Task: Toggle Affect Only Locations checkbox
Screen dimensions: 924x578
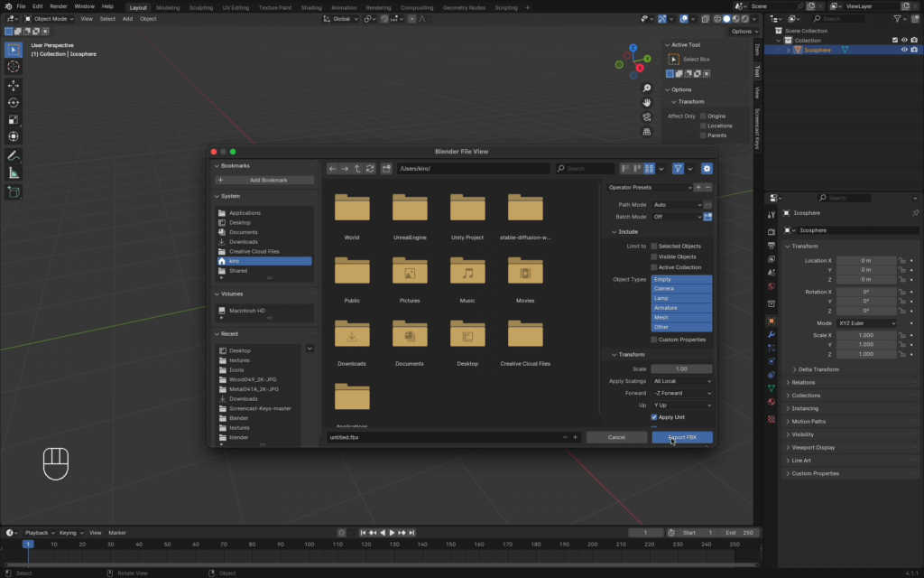Action: (x=703, y=126)
